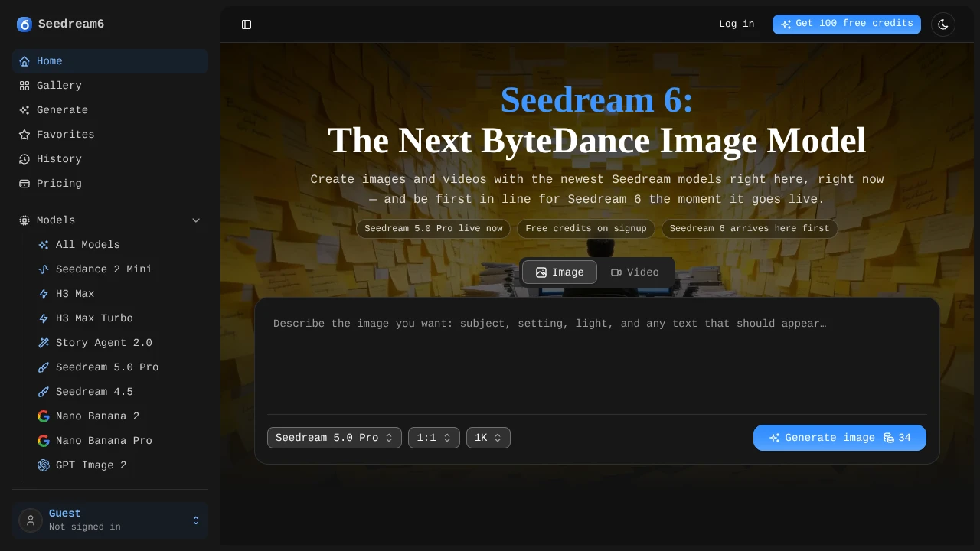Open the 1K resolution dropdown
Screen dimensions: 980x551
click(488, 438)
